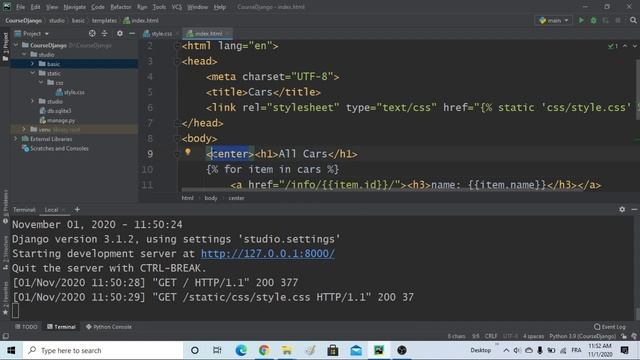The width and height of the screenshot is (640, 360).
Task: Open Mail app from taskbar
Action: [x=356, y=350]
